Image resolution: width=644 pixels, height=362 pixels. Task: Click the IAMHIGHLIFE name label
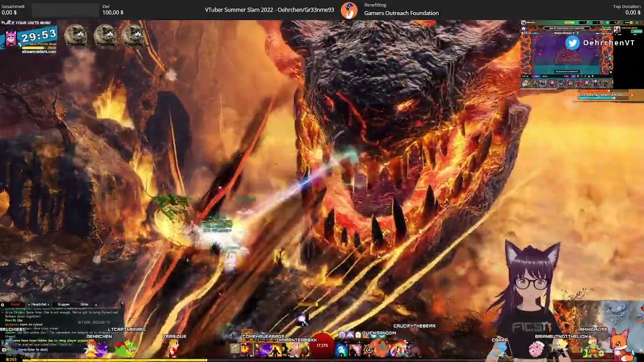coord(593,329)
